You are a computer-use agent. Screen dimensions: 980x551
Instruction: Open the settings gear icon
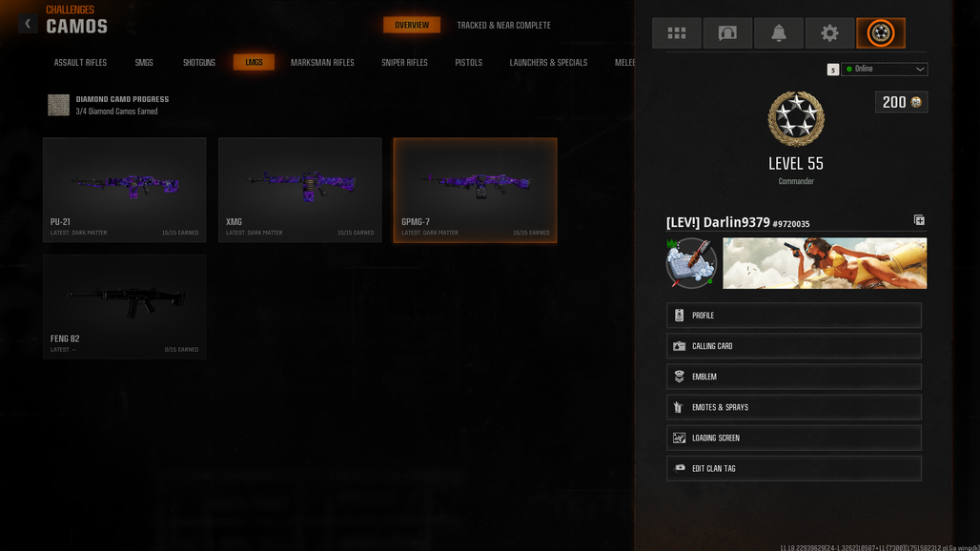(x=829, y=33)
